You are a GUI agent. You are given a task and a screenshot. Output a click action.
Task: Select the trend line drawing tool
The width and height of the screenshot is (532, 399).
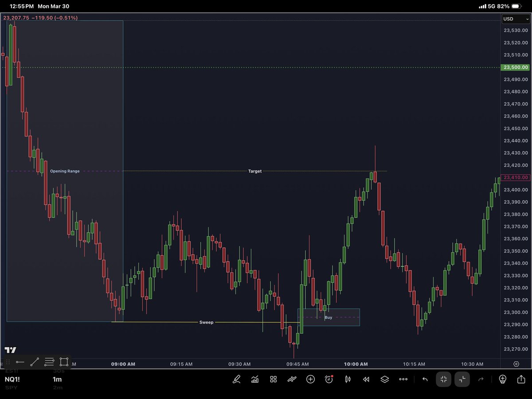coord(35,362)
